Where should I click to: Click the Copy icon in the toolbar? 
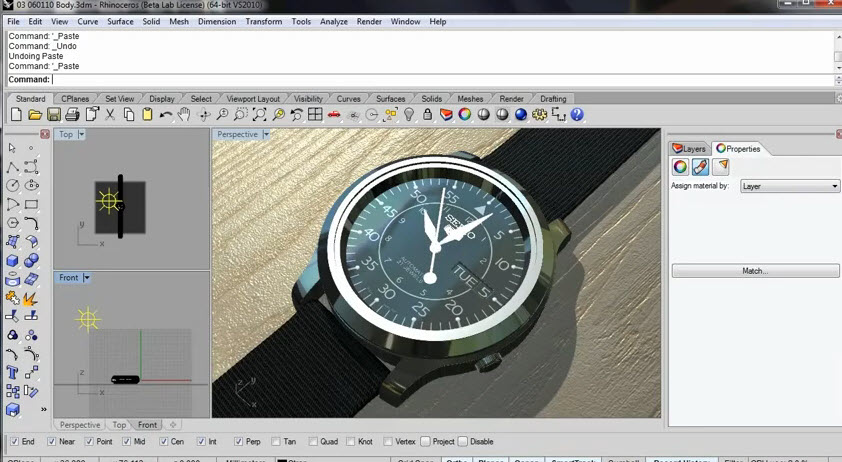click(x=129, y=114)
